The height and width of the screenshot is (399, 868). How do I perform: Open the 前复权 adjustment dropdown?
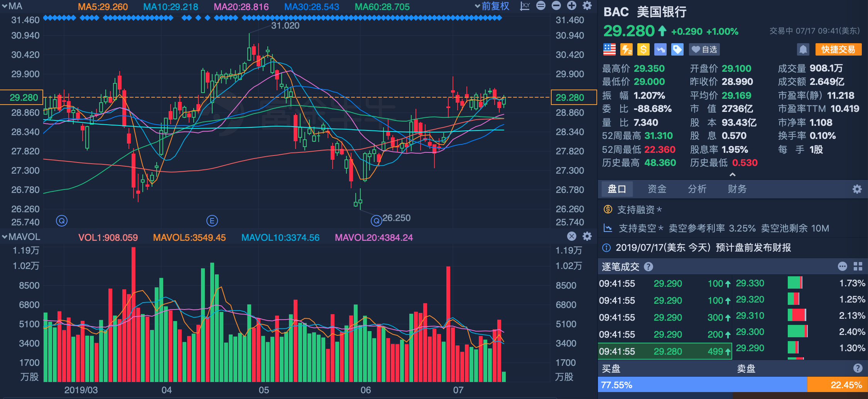pos(492,6)
